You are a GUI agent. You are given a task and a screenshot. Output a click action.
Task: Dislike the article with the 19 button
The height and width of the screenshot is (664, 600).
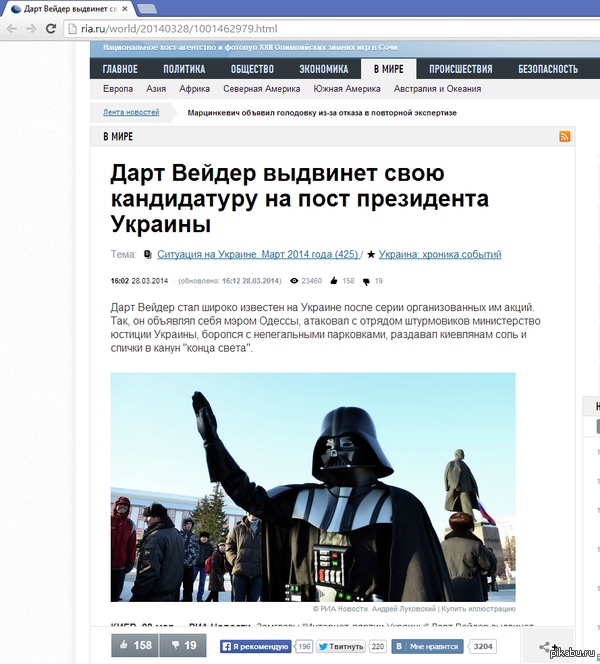pos(183,645)
